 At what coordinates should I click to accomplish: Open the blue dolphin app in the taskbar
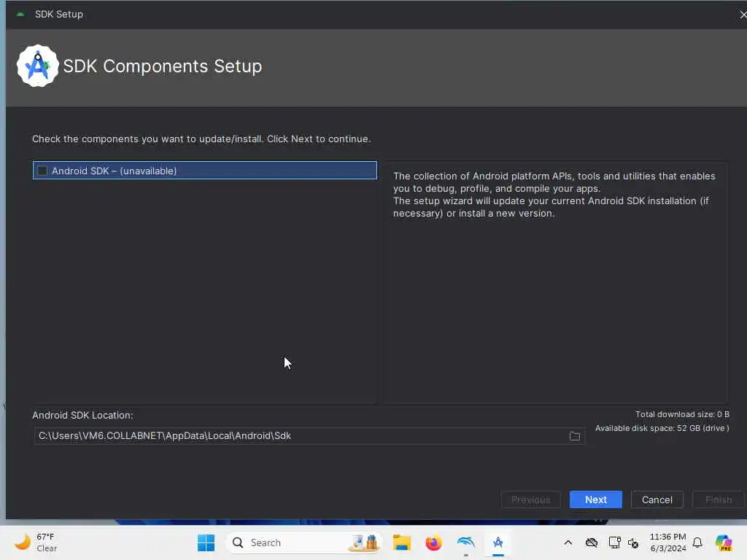[466, 542]
